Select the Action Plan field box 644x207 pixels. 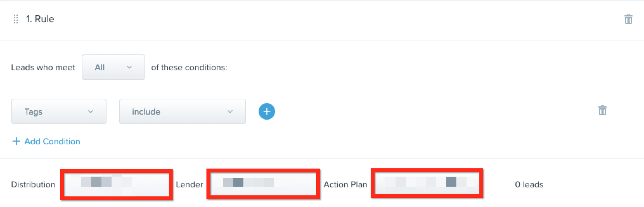[427, 183]
